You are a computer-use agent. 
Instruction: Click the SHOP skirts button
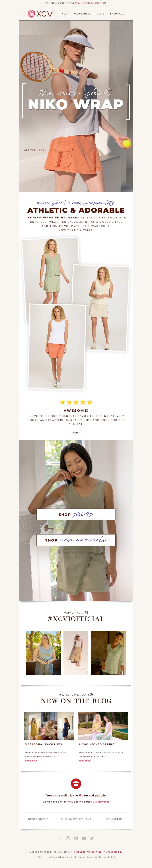tap(76, 514)
